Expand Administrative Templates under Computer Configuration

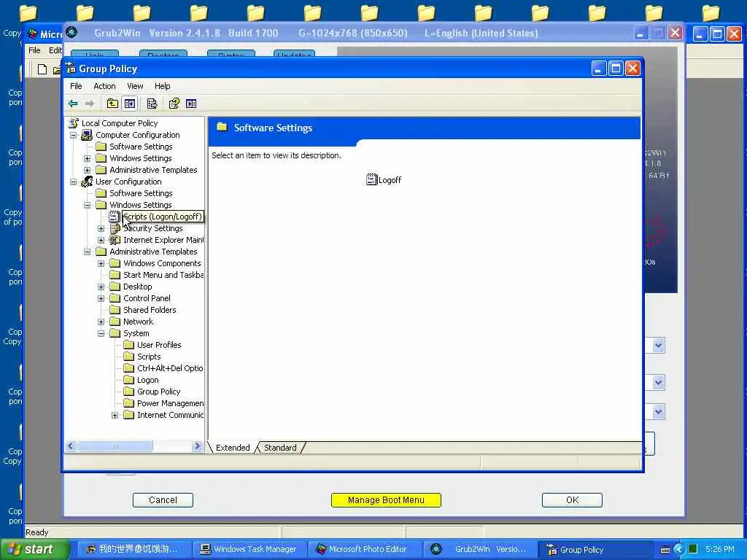pyautogui.click(x=88, y=170)
